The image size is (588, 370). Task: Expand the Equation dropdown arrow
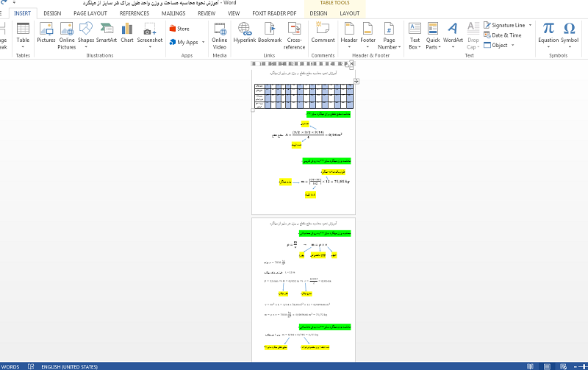[548, 47]
